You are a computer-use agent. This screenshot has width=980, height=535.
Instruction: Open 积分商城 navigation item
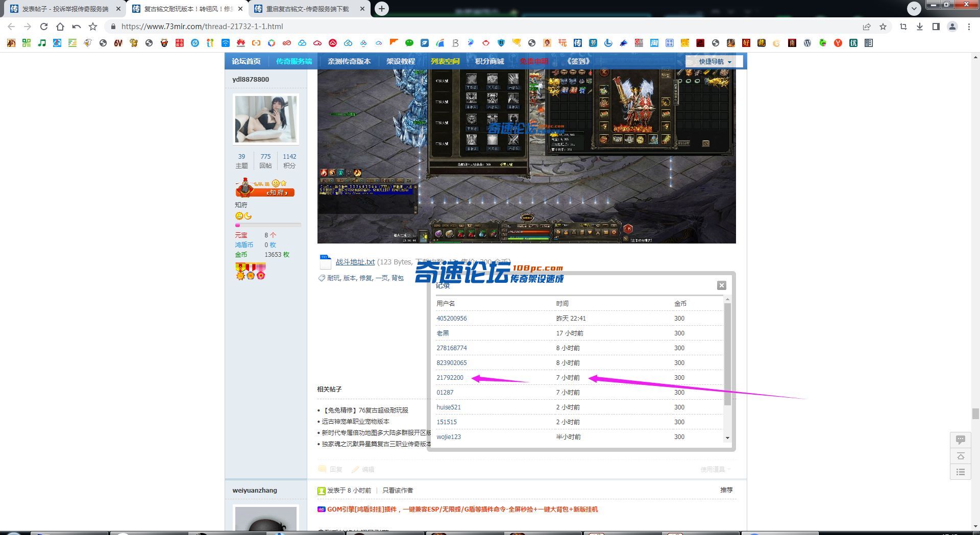tap(489, 61)
